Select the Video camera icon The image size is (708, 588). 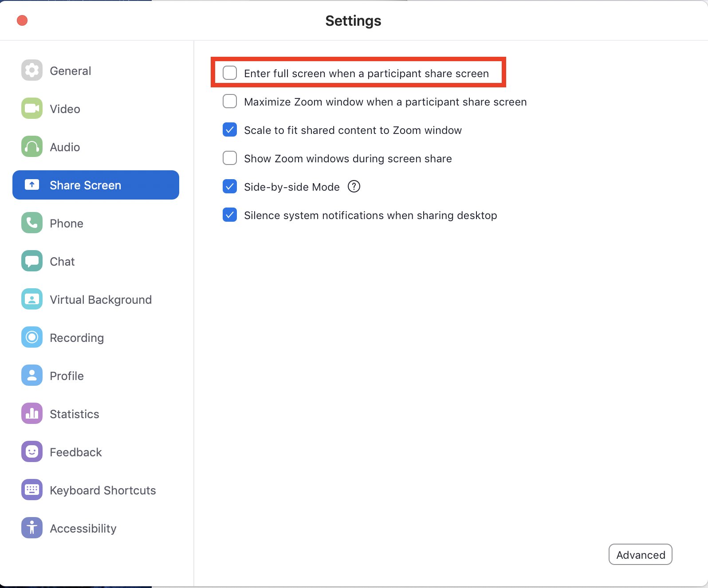coord(32,108)
